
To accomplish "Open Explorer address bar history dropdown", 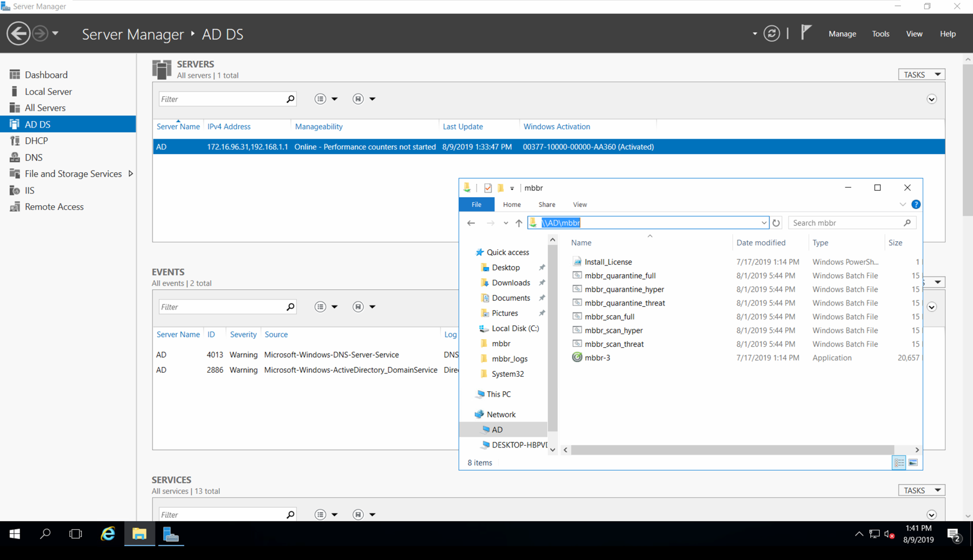I will tap(764, 223).
